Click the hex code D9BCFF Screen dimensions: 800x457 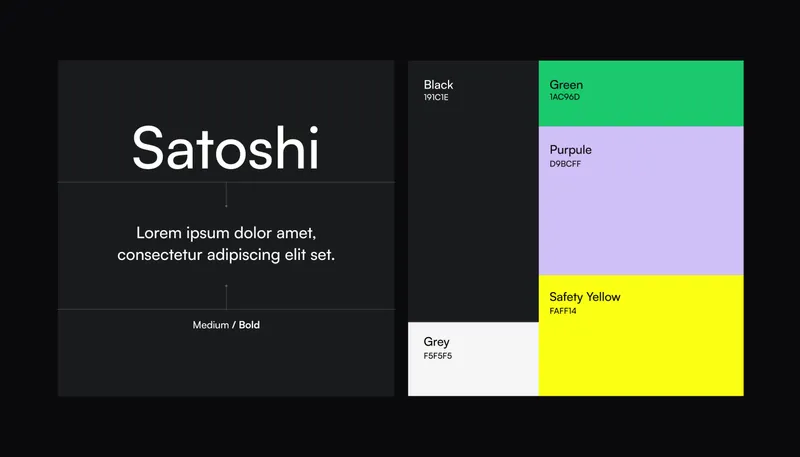565,164
